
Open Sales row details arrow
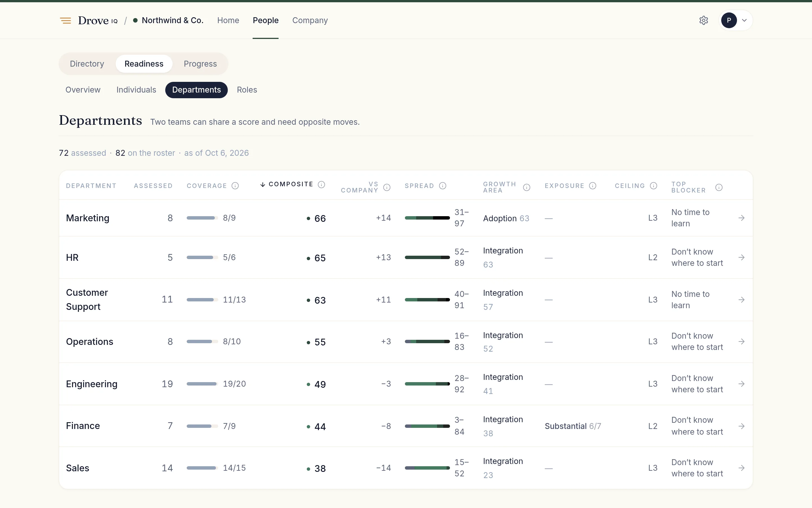(x=742, y=468)
